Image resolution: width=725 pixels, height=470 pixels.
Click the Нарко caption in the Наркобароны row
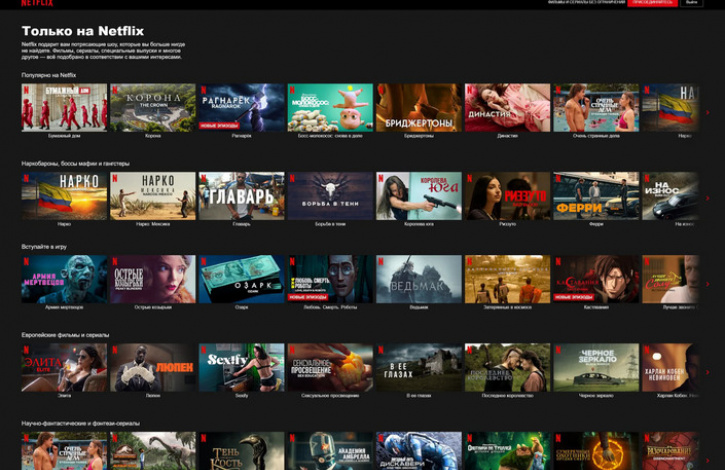(64, 224)
